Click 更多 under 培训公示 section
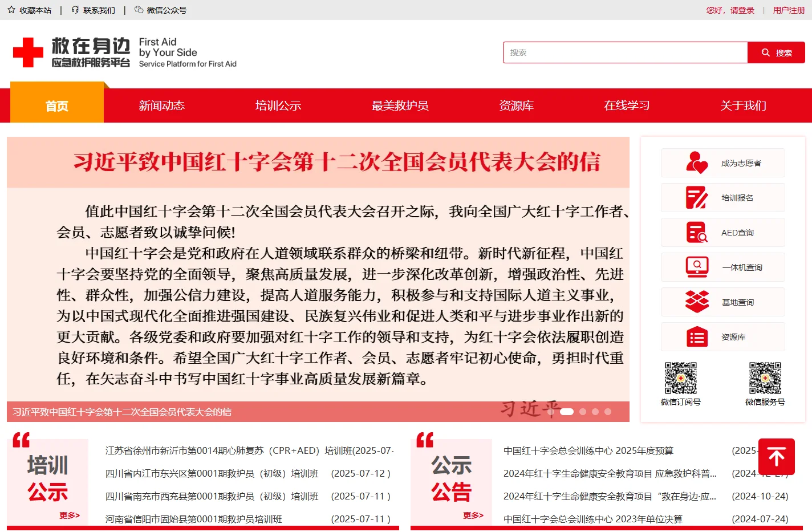The image size is (812, 532). tap(70, 515)
